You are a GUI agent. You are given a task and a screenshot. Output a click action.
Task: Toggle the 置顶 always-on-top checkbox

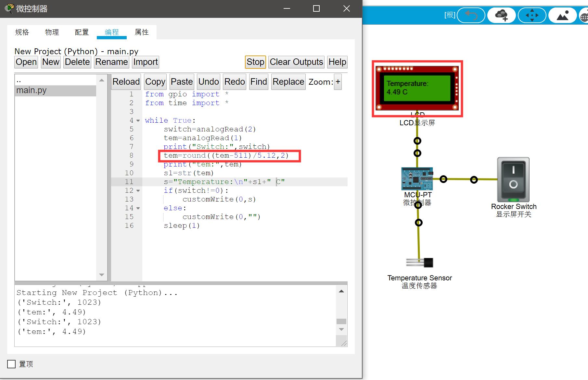(x=11, y=364)
